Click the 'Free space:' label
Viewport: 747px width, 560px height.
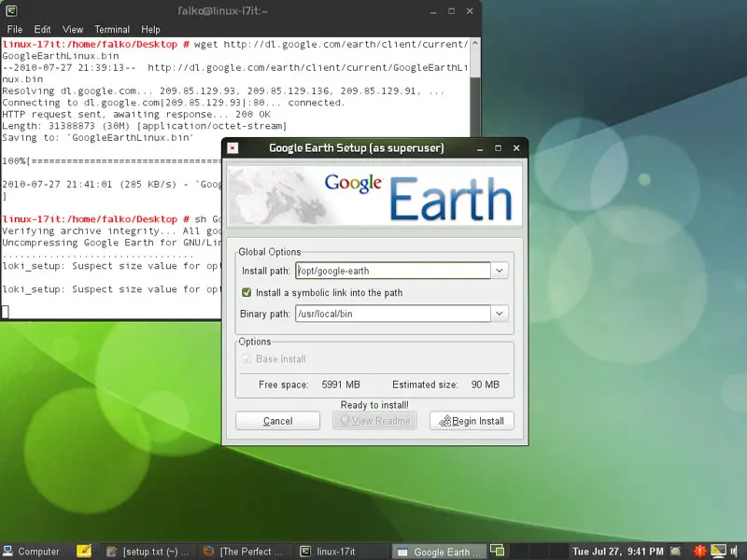(x=284, y=385)
